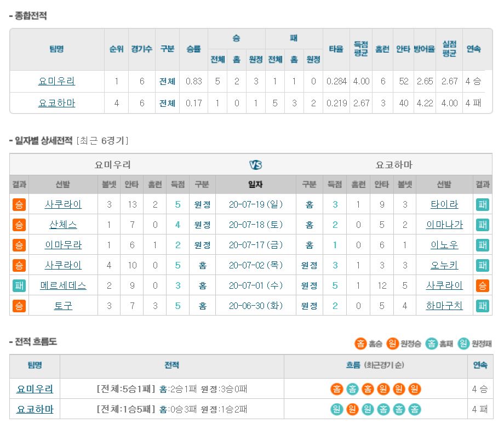Viewport: 504px width, 429px height.
Task: Click the 경기수 column header
Action: pos(142,49)
